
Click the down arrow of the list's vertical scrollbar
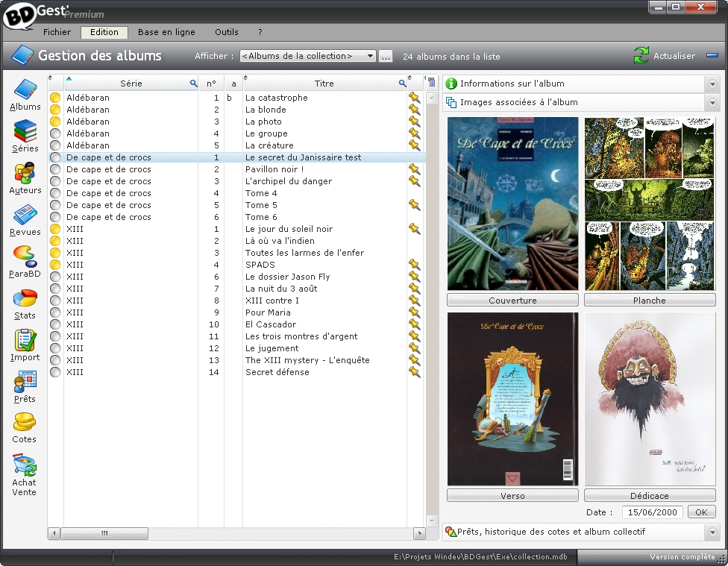[x=431, y=521]
